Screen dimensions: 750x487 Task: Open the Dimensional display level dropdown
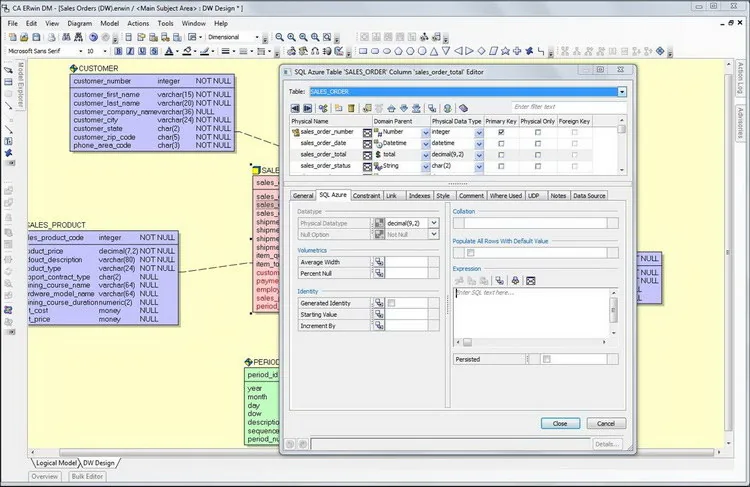pos(257,37)
